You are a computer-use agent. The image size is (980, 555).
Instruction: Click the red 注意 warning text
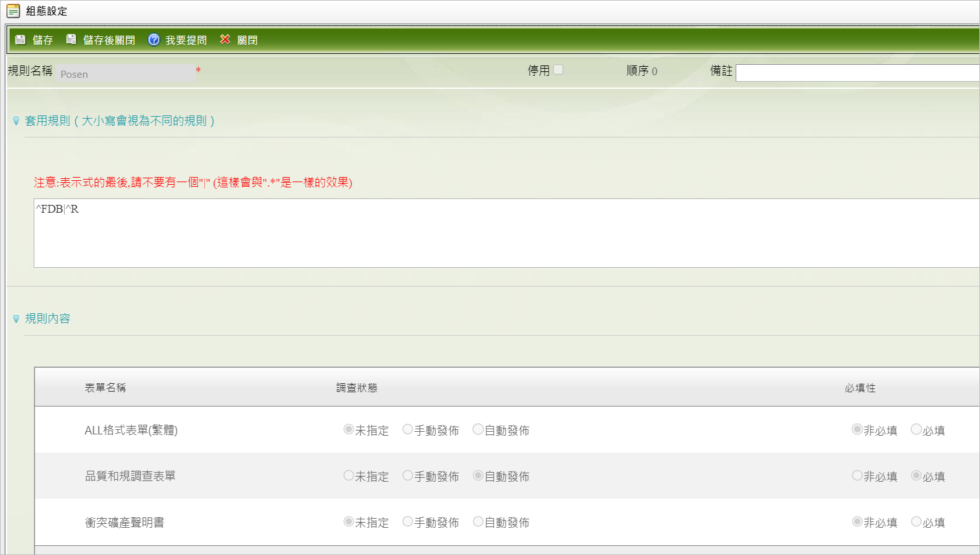tap(193, 182)
